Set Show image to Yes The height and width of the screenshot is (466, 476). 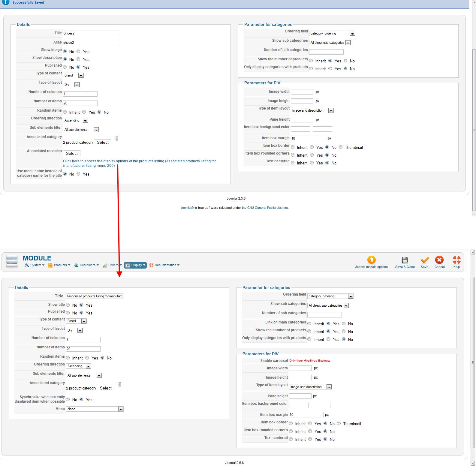[x=78, y=51]
